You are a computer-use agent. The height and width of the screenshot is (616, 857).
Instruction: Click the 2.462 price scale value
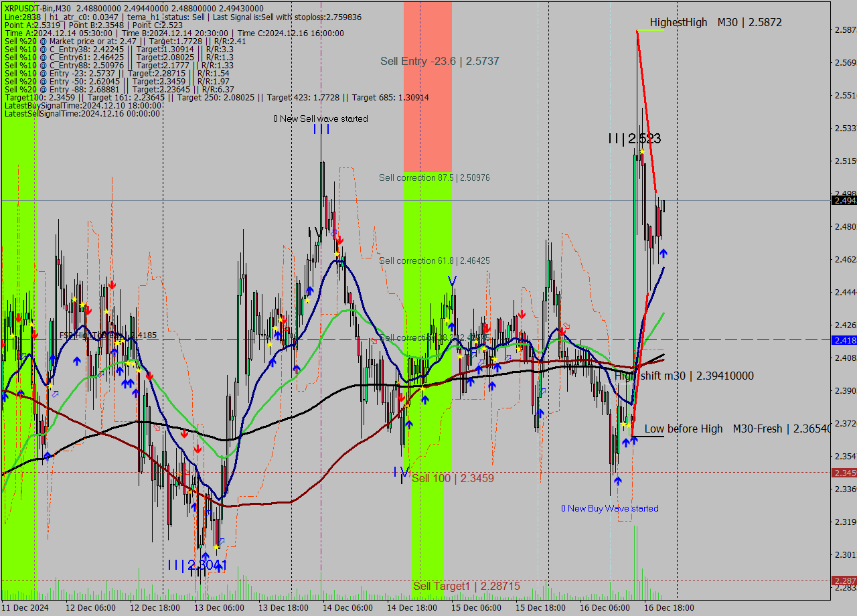point(845,259)
